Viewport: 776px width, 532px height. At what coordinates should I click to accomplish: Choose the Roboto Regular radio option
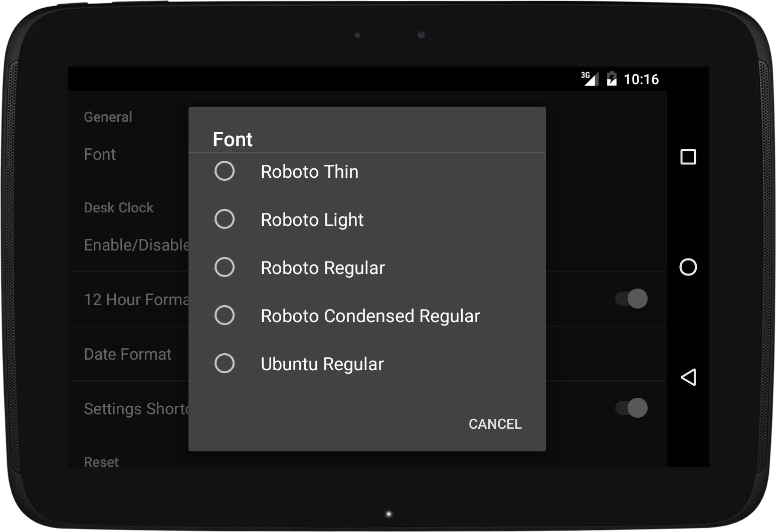point(224,268)
